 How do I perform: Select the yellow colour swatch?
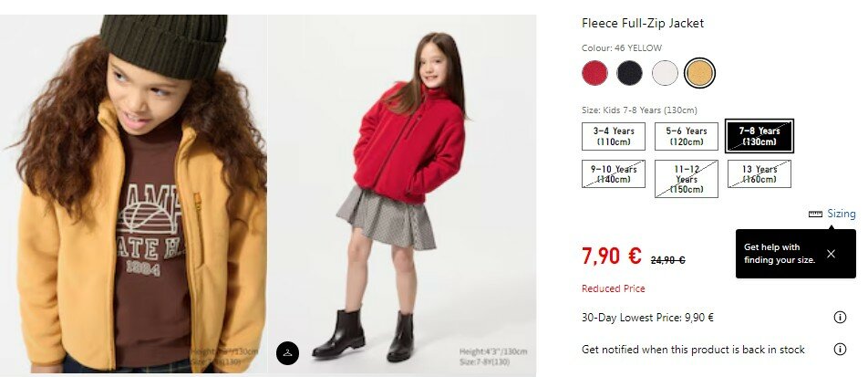[x=699, y=73]
